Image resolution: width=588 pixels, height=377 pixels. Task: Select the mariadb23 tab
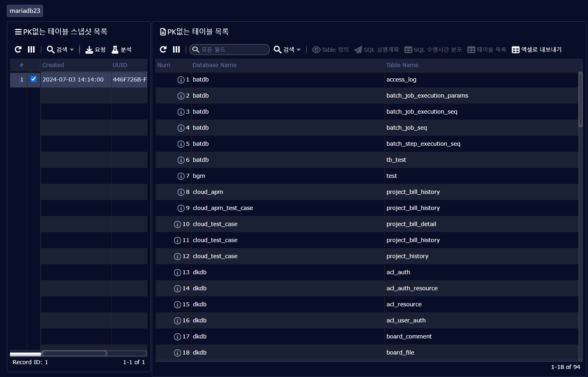pos(25,11)
